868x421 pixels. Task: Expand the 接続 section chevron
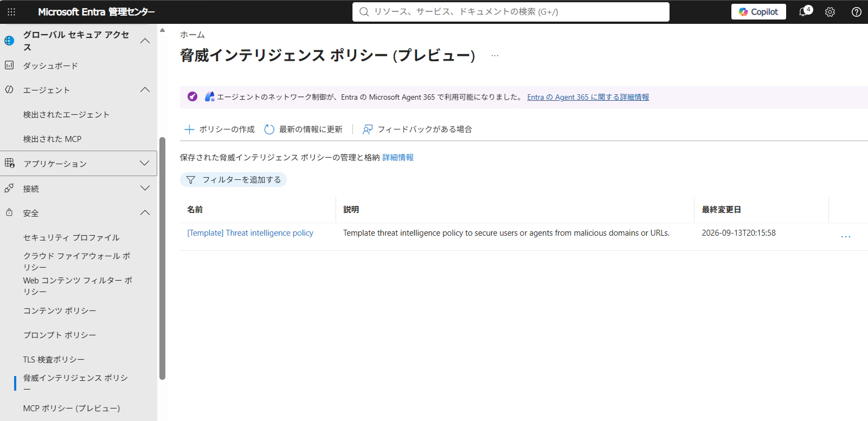click(145, 188)
